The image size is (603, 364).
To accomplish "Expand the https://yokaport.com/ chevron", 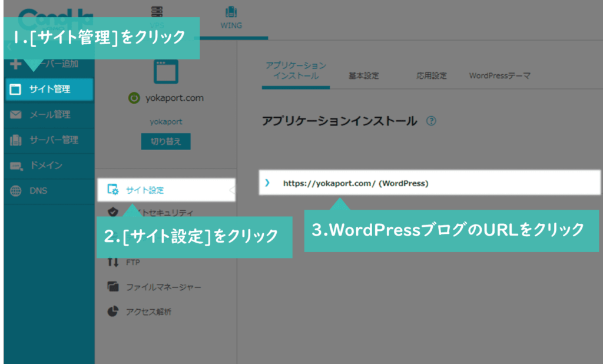I will tap(267, 183).
